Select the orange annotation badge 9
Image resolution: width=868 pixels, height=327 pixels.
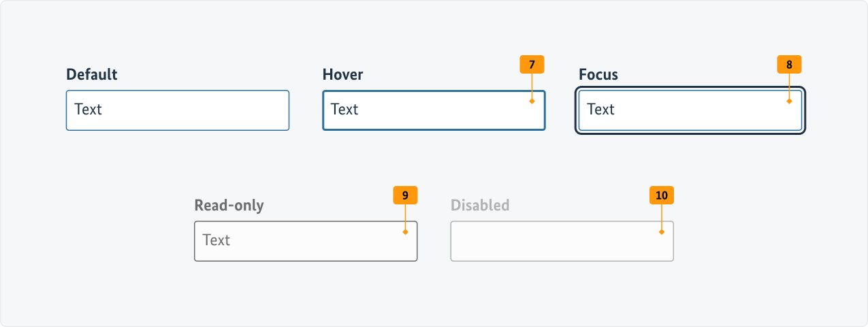405,196
